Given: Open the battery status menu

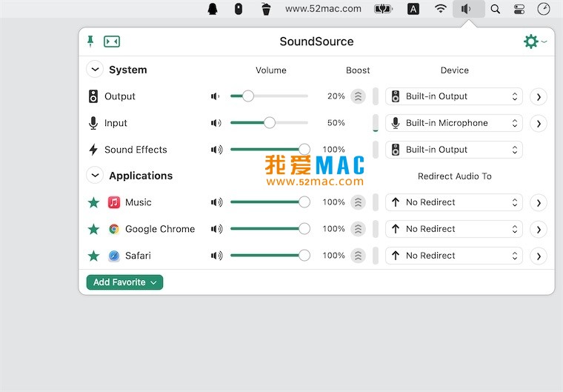Looking at the screenshot, I should click(383, 9).
